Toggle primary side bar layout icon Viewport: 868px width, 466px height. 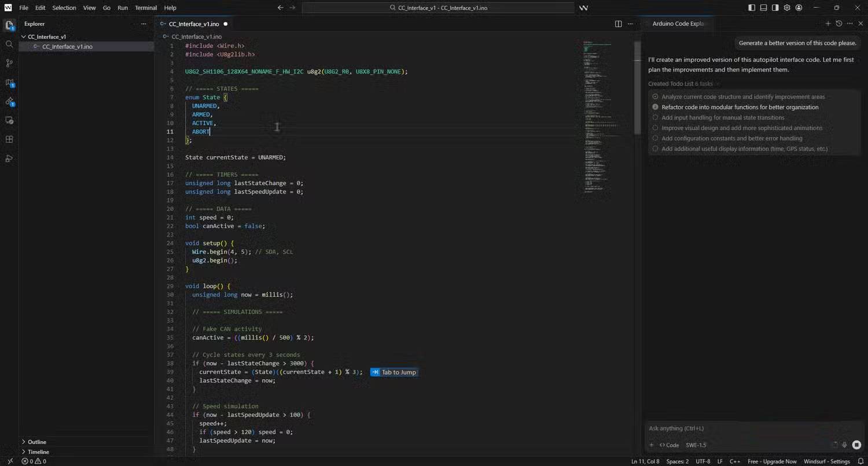coord(752,8)
